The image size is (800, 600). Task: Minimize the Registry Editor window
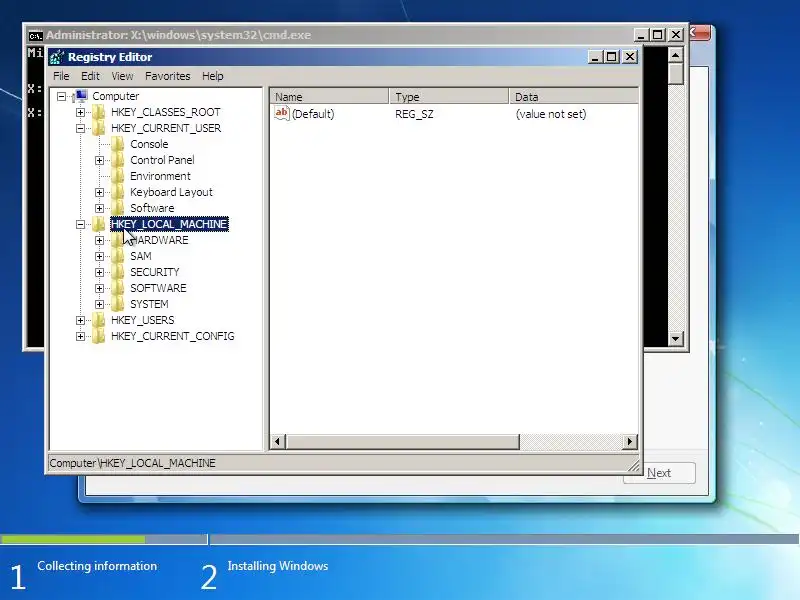[595, 57]
